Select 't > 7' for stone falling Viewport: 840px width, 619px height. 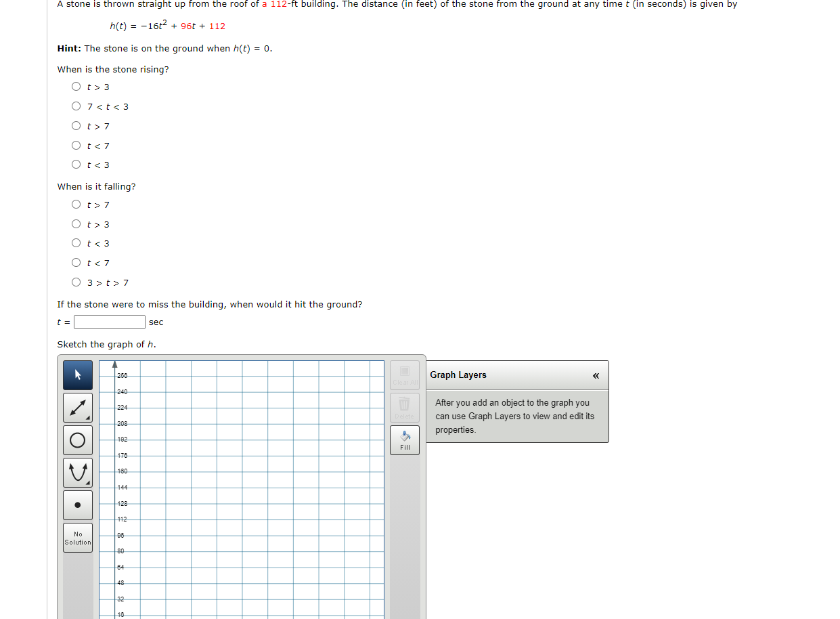76,205
